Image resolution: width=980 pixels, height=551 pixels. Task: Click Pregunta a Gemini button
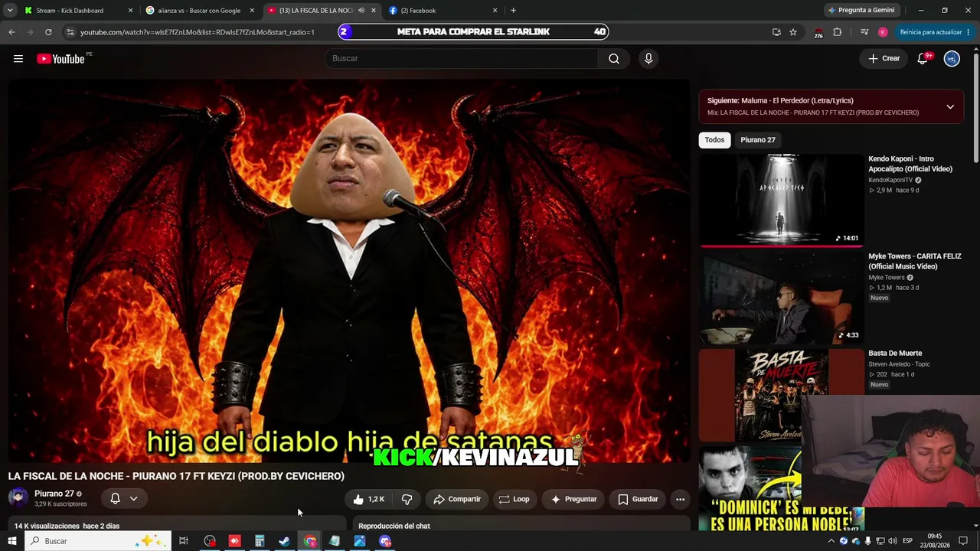pyautogui.click(x=861, y=11)
